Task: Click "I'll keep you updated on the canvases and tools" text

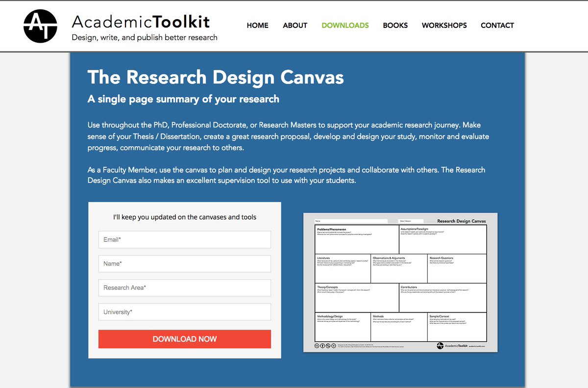Action: point(185,217)
